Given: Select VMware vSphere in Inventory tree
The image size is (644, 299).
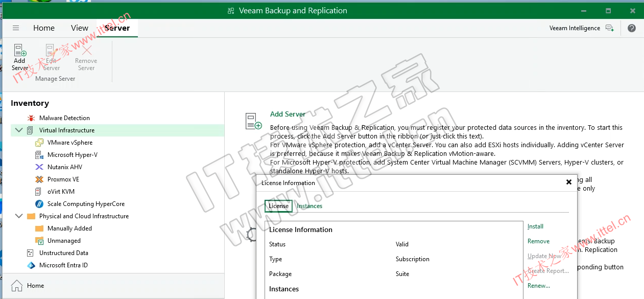Looking at the screenshot, I should (69, 143).
